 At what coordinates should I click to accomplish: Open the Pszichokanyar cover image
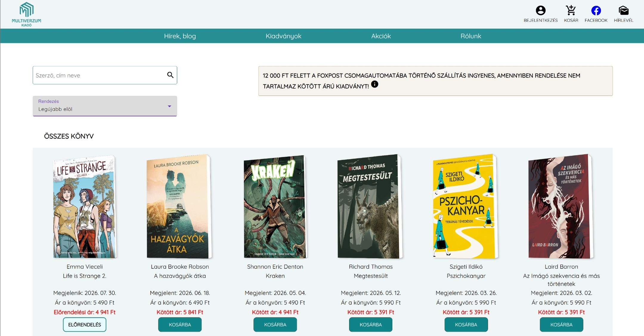(x=466, y=206)
